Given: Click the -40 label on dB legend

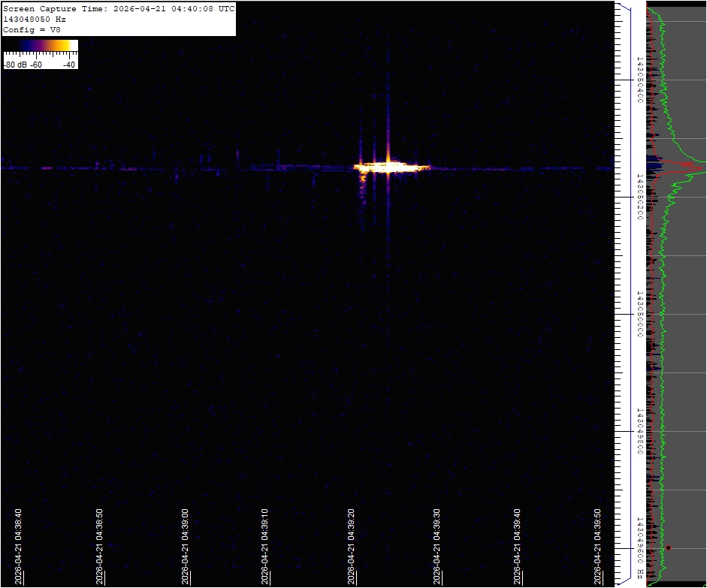Looking at the screenshot, I should [x=68, y=65].
